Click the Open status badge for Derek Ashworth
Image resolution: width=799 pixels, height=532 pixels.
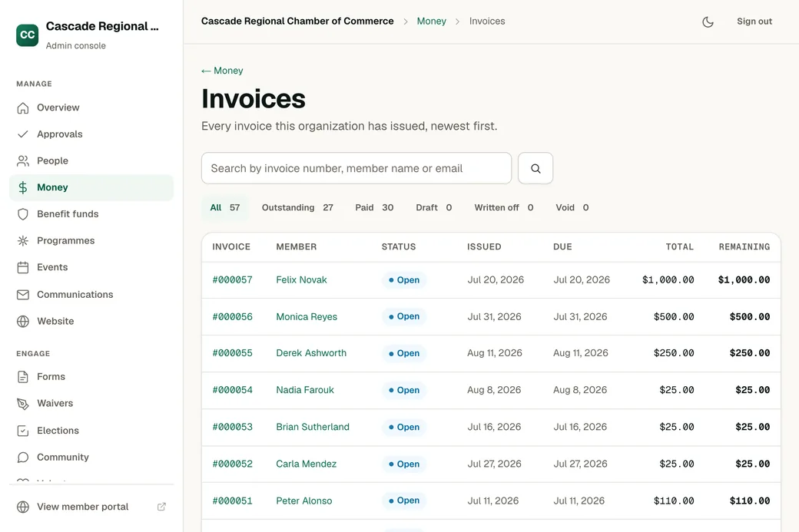404,353
